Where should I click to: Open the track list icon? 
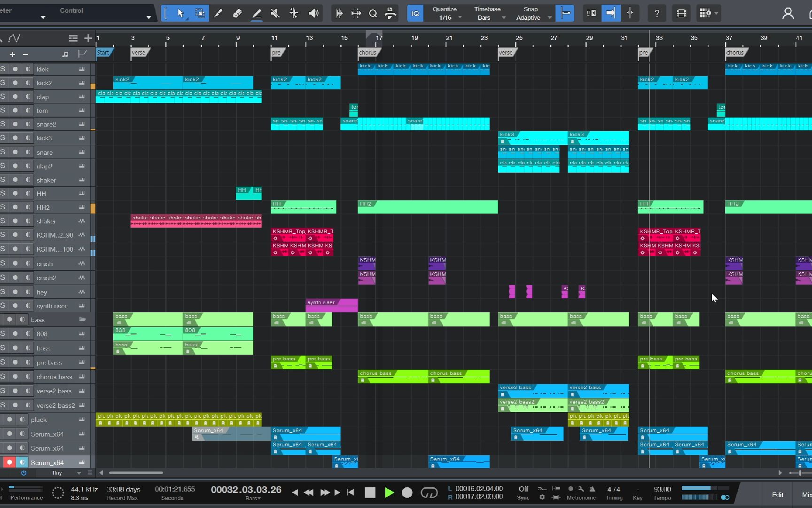point(73,38)
